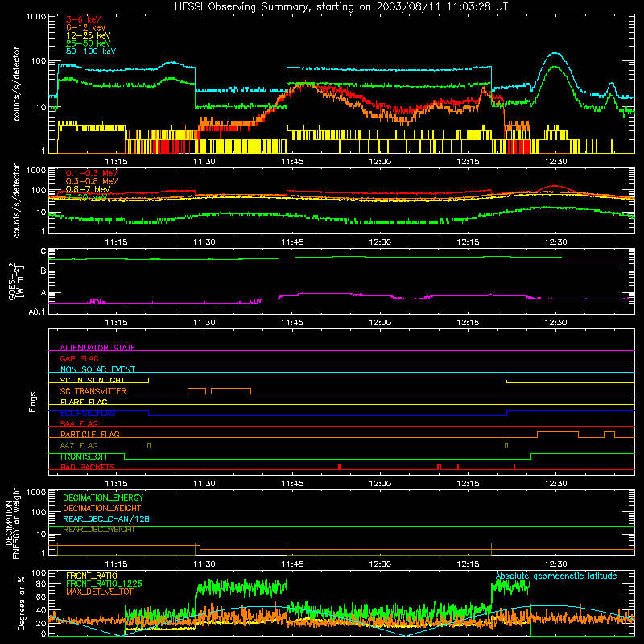This screenshot has width=644, height=644.
Task: Click the A0.1 tick label in GOES panel
Action: [37, 312]
